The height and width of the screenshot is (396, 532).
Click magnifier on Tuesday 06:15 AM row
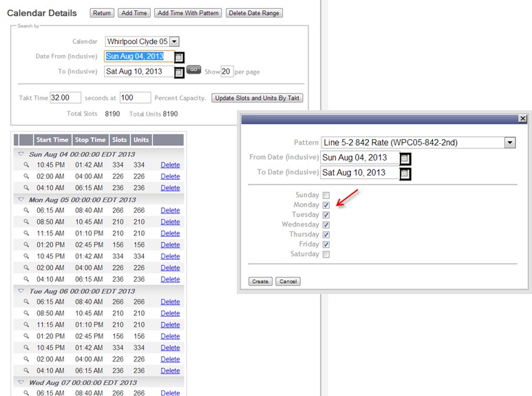[x=26, y=302]
